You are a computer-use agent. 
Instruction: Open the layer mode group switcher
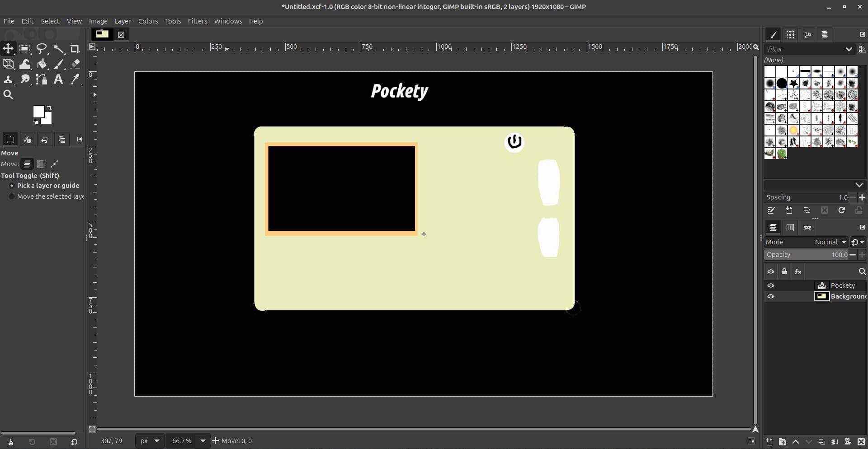coord(858,242)
